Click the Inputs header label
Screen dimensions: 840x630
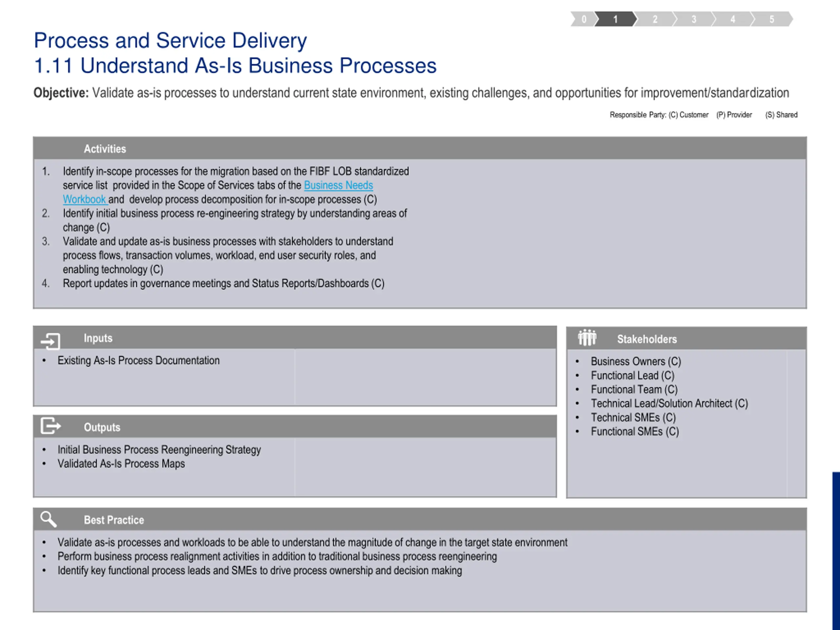[x=98, y=338]
